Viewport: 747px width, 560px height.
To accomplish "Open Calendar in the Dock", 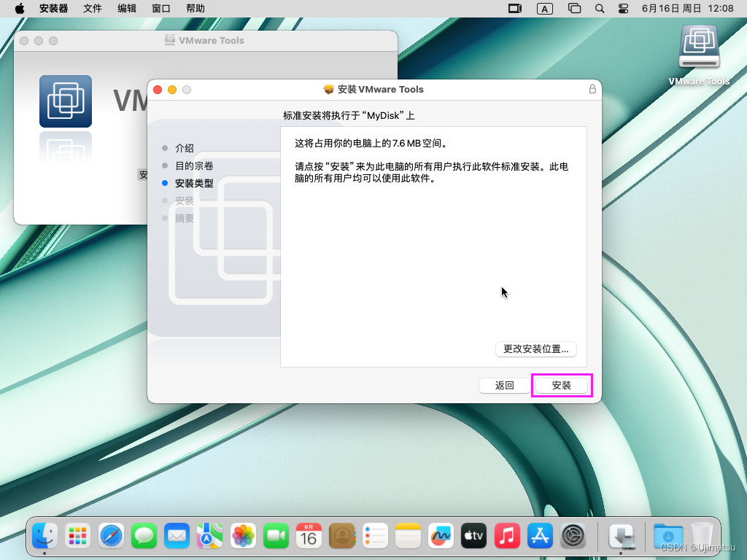I will click(x=309, y=536).
